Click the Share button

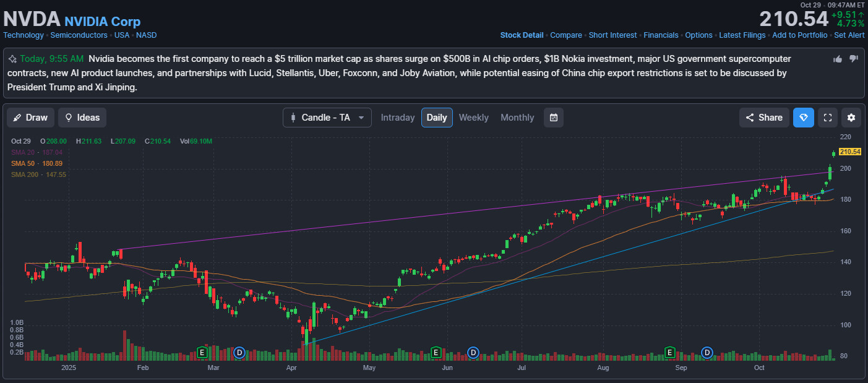[763, 118]
